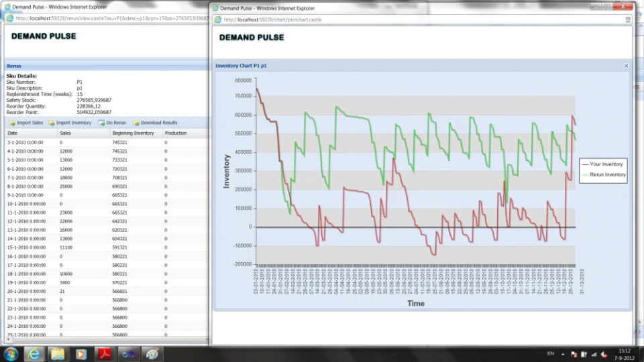Viewport: 644px width, 362px height.
Task: Show hidden system tray icons arrow
Action: 563,354
